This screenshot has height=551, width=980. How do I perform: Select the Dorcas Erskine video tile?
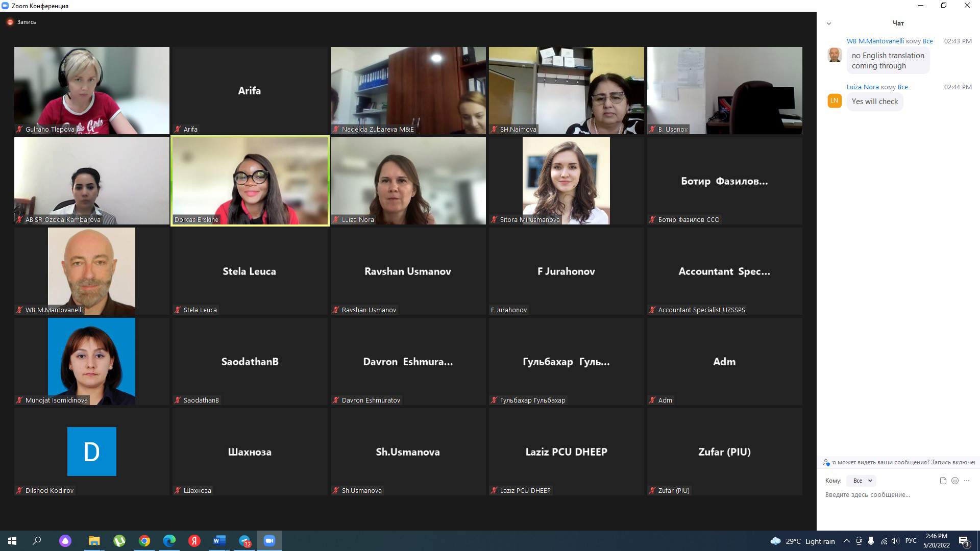pyautogui.click(x=250, y=181)
